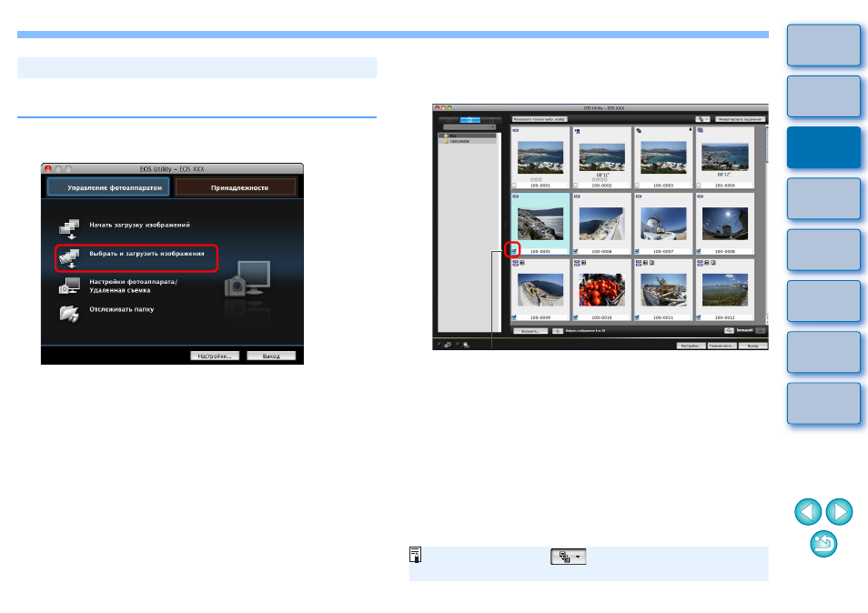Click the 'Отслеживать папку' folder icon
868x613 pixels.
point(70,313)
